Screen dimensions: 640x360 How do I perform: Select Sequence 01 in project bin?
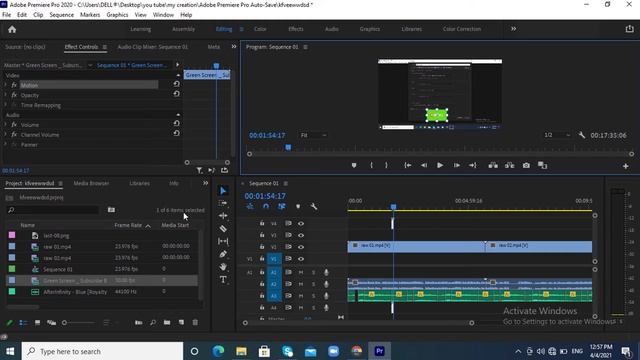tap(58, 269)
